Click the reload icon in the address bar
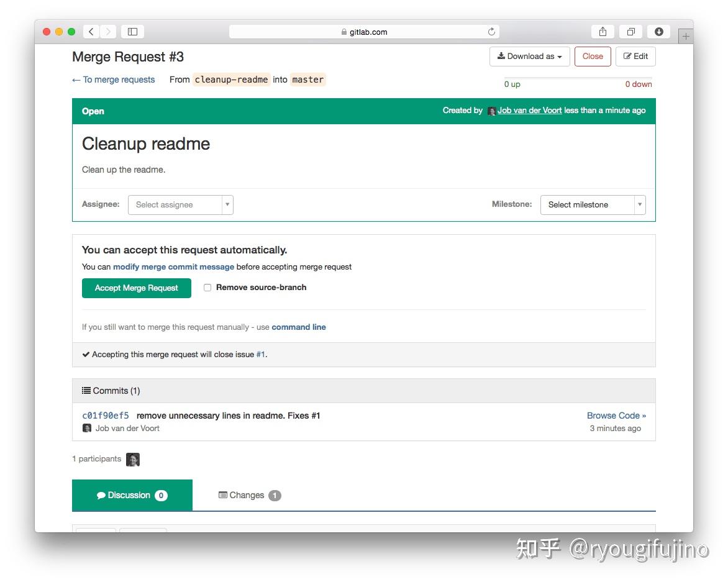 point(491,31)
